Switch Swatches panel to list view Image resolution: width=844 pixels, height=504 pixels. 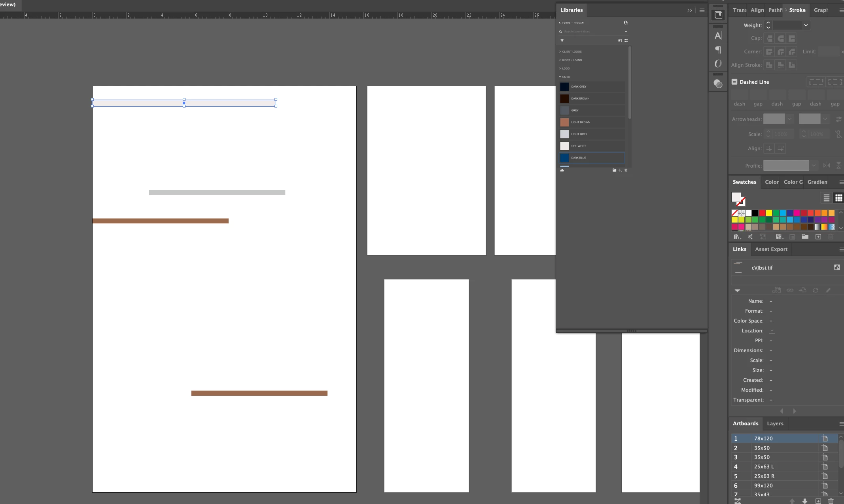(826, 198)
